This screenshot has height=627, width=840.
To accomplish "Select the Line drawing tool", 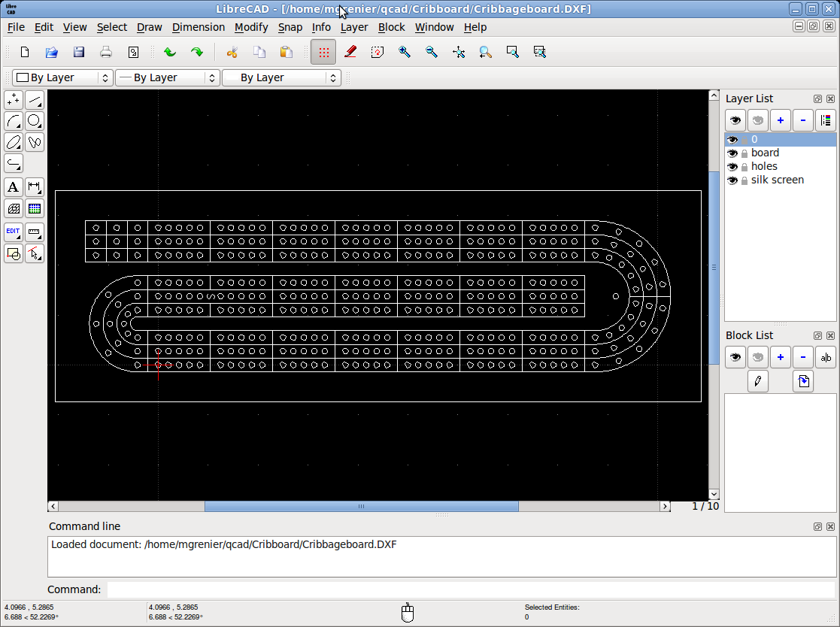I will click(x=35, y=99).
